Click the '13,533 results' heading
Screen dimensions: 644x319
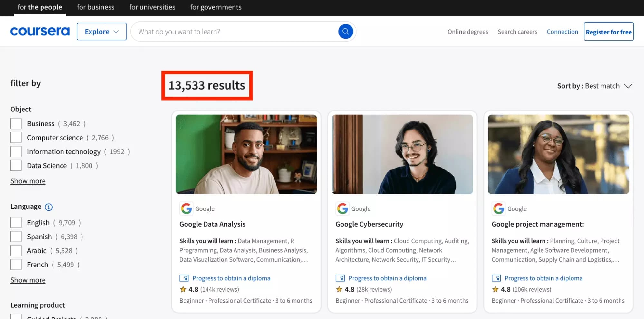[x=207, y=85]
